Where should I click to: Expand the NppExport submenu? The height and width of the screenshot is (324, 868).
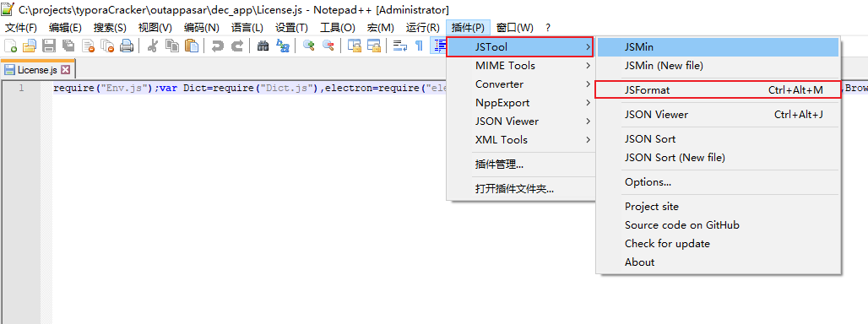[x=520, y=103]
